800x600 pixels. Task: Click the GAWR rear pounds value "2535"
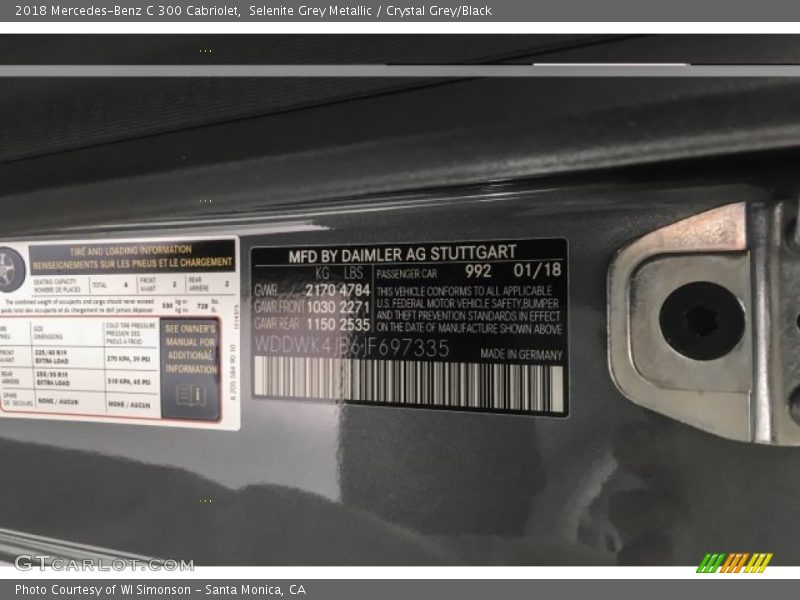coord(355,324)
